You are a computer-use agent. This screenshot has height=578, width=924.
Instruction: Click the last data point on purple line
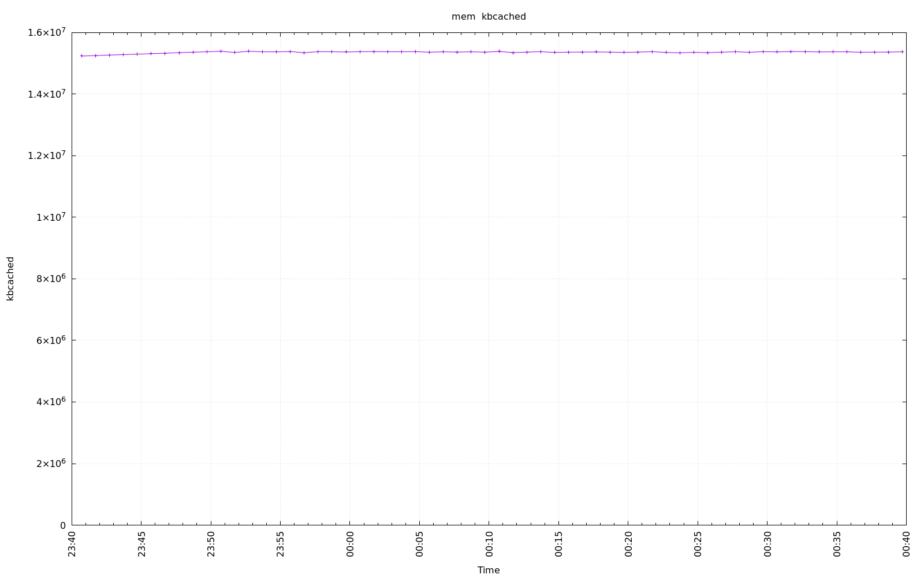[903, 51]
